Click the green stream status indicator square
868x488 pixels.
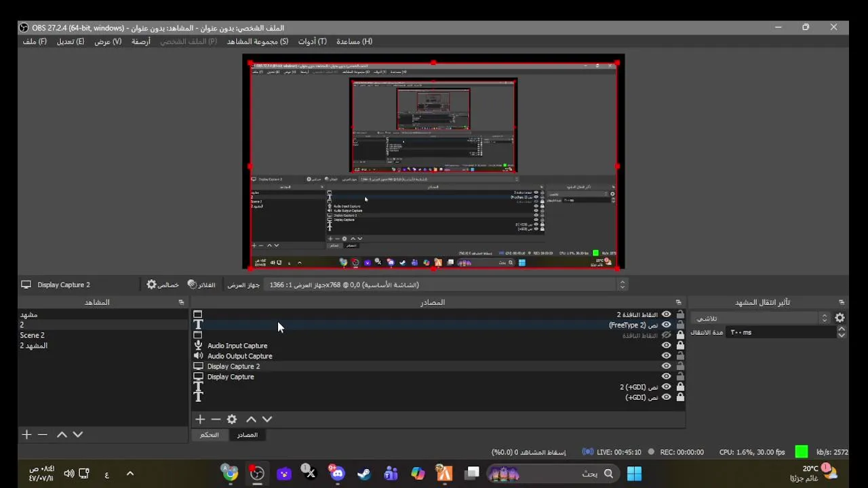[x=802, y=451]
